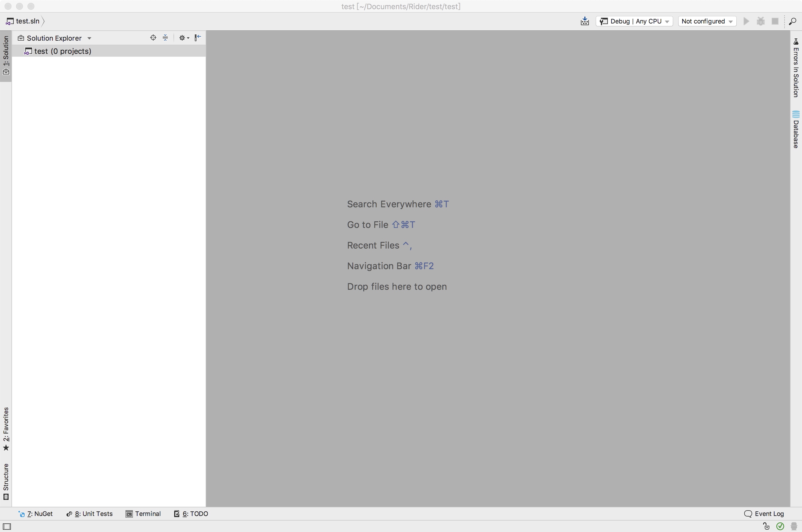Open the Debug | Any CPU dropdown
802x532 pixels.
click(634, 21)
